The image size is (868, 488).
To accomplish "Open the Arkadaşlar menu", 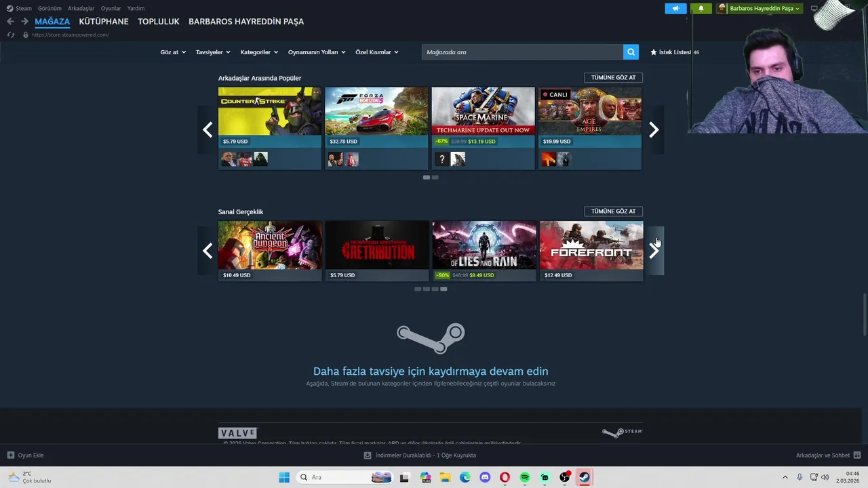I will 81,8.
